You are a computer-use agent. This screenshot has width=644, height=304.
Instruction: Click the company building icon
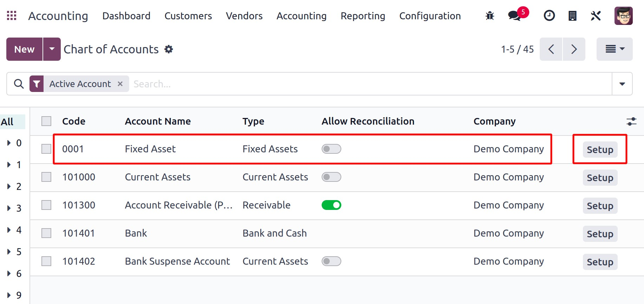coord(572,16)
